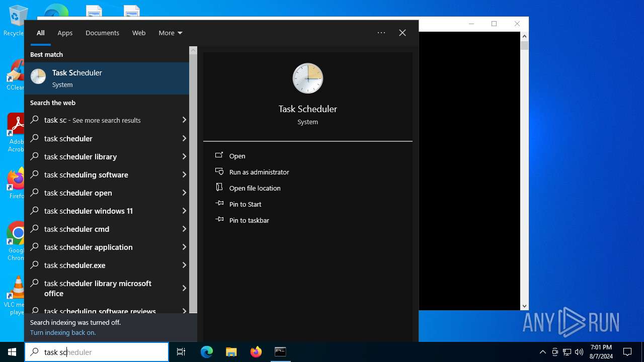Select 'task scheduler library' suggestion text
644x362 pixels.
point(80,156)
